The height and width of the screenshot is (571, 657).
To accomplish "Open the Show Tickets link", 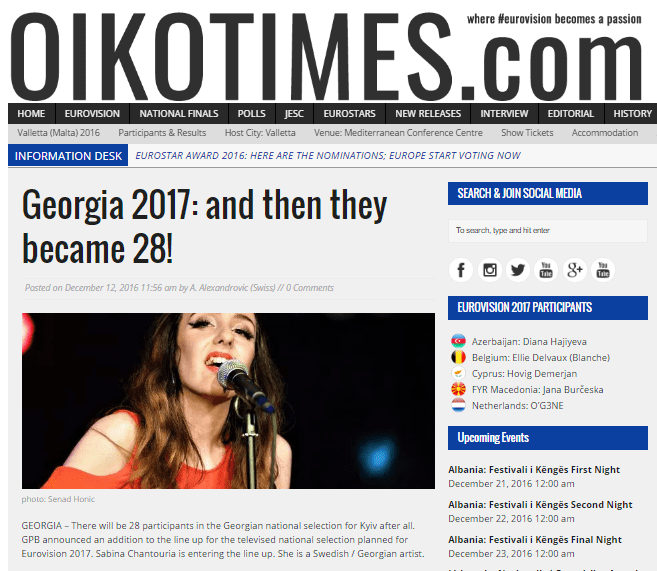I will tap(527, 133).
